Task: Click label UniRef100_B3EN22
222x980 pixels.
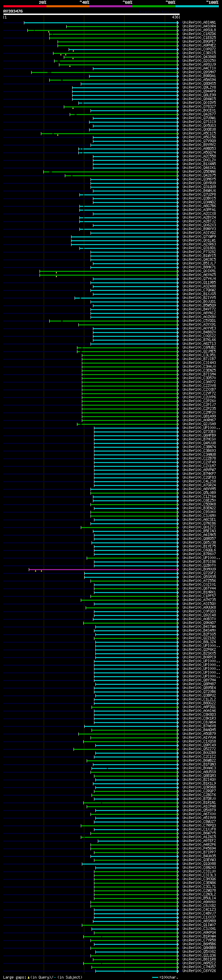Action: pos(199,508)
